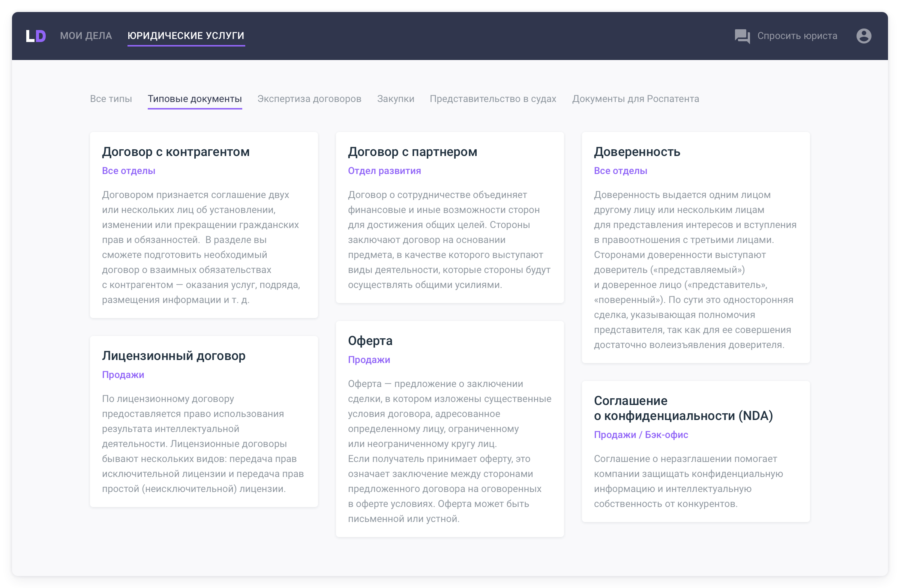Open the Договор с партнером card title

pos(412,151)
